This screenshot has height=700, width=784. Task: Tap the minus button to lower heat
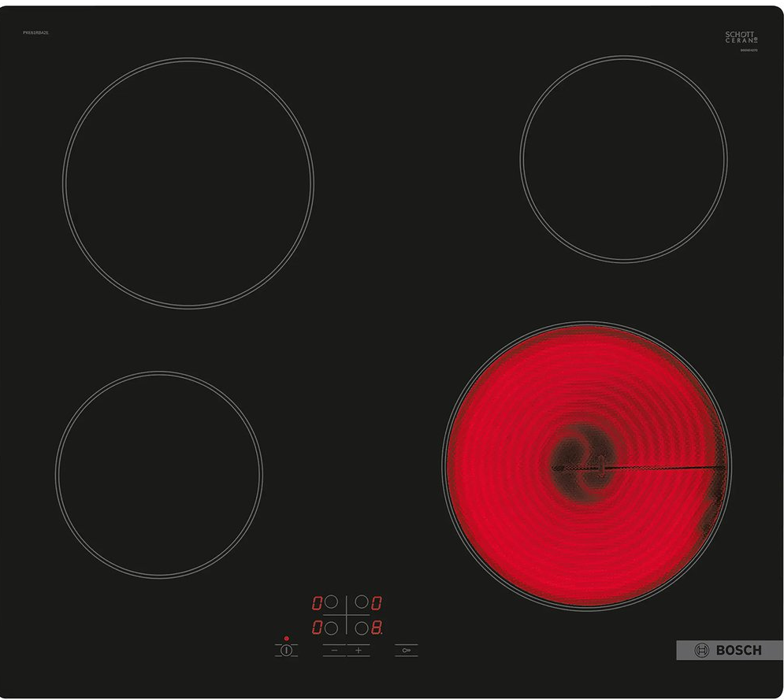334,650
